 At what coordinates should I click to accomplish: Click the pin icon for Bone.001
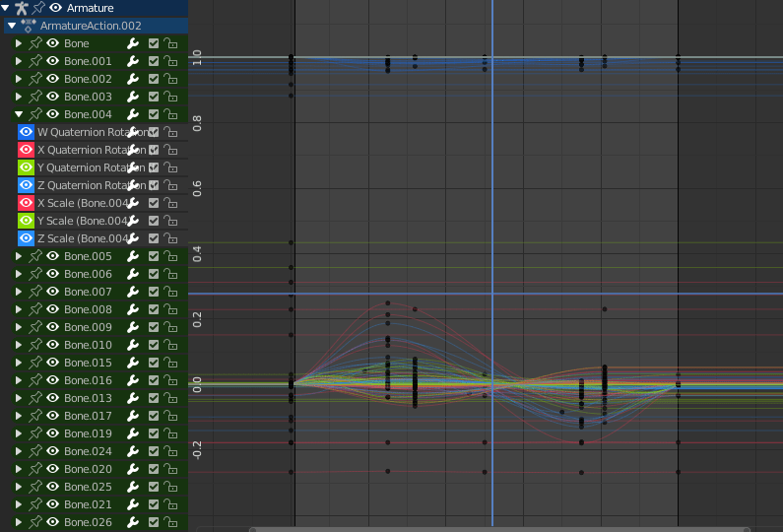pyautogui.click(x=35, y=61)
